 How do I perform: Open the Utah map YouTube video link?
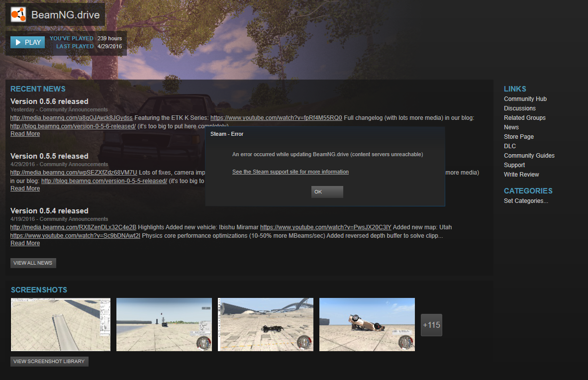click(75, 236)
